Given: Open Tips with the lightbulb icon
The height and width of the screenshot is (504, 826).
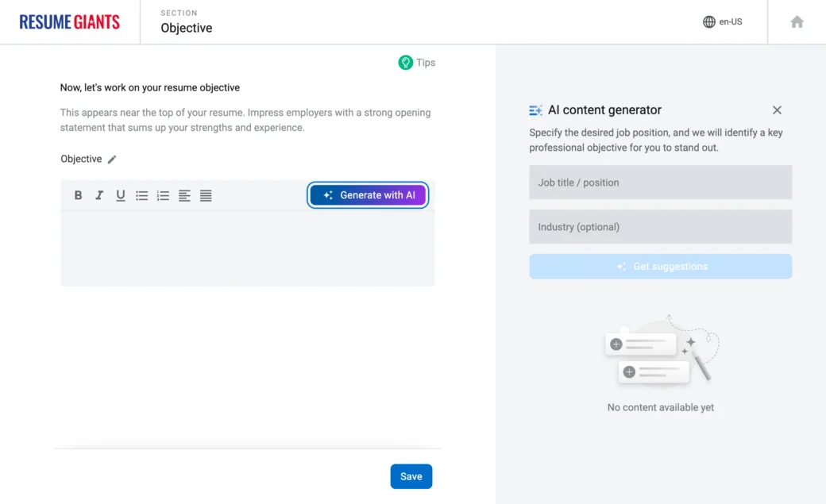Looking at the screenshot, I should [x=416, y=63].
